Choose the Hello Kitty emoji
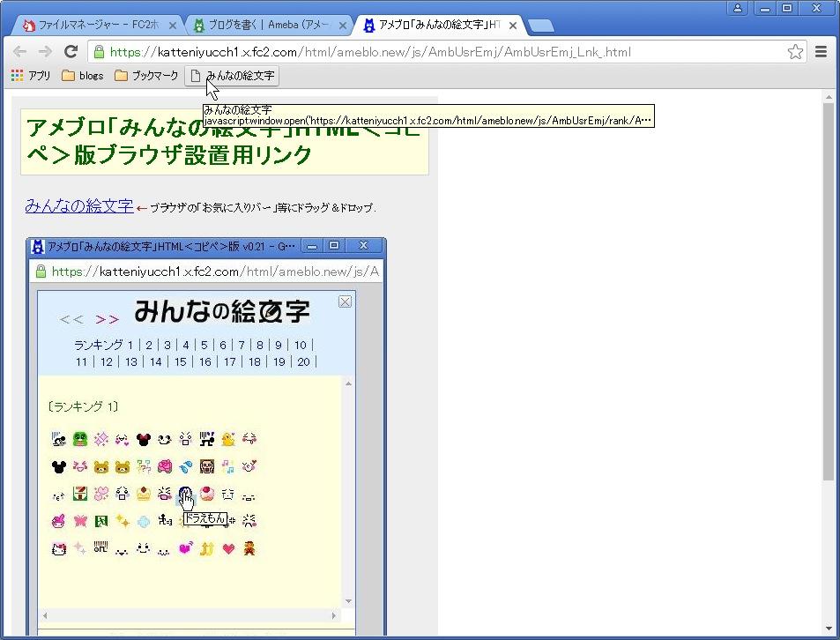 click(59, 548)
